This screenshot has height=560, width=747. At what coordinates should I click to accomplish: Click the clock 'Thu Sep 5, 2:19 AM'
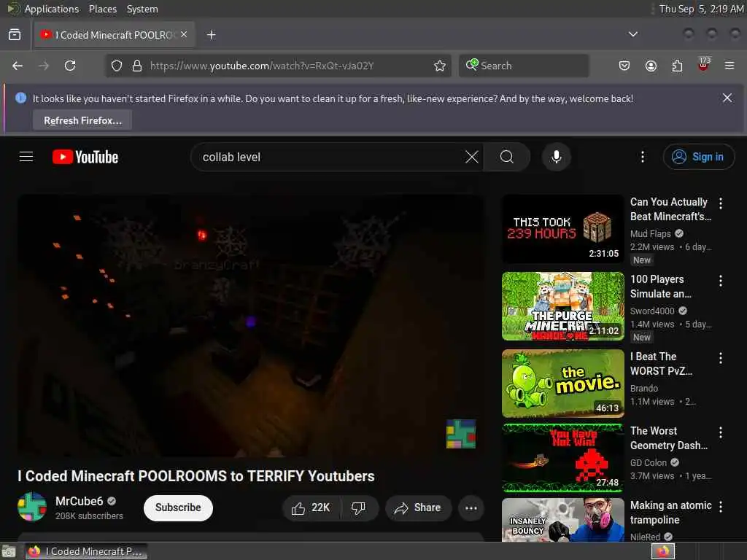click(701, 9)
